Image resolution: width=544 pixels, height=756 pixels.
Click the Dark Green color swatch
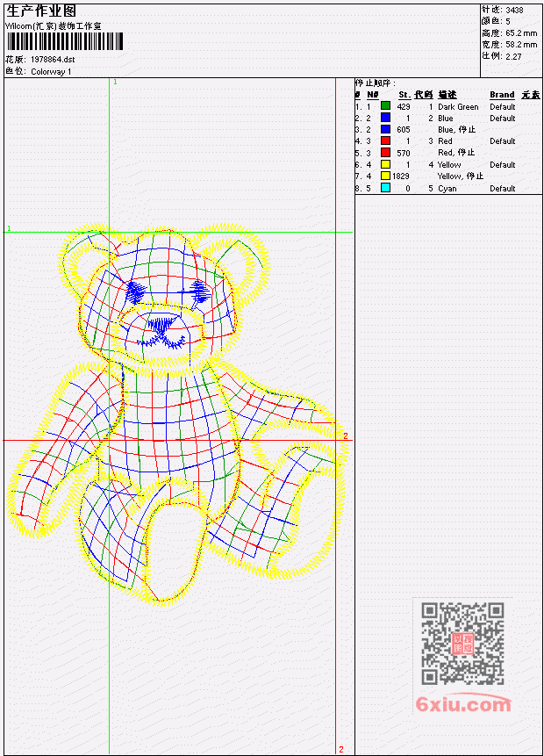point(385,105)
